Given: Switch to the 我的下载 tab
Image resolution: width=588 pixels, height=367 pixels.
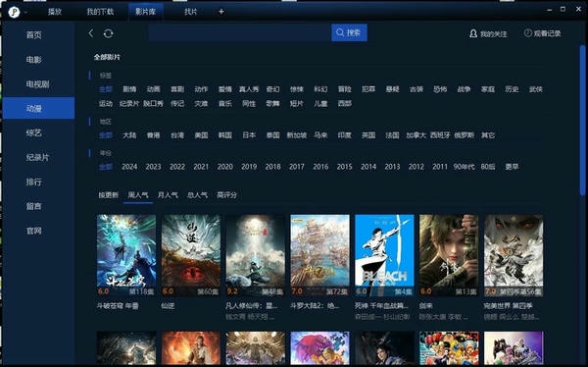Looking at the screenshot, I should [100, 12].
